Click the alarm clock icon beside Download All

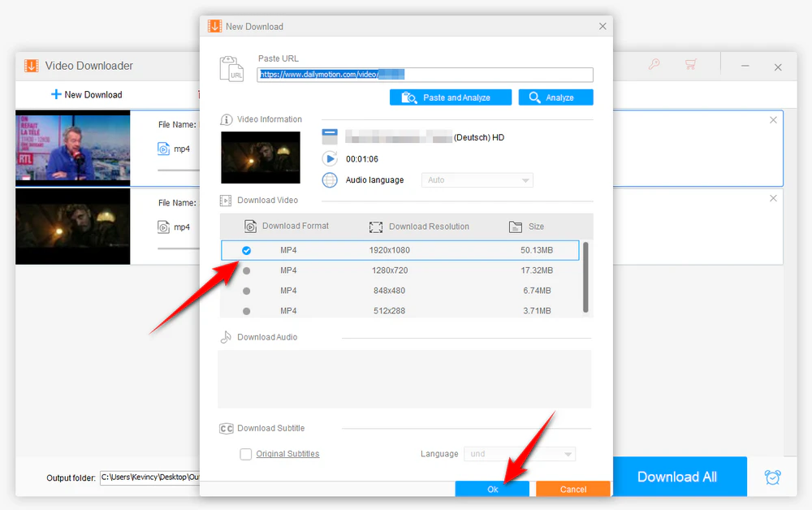(772, 477)
